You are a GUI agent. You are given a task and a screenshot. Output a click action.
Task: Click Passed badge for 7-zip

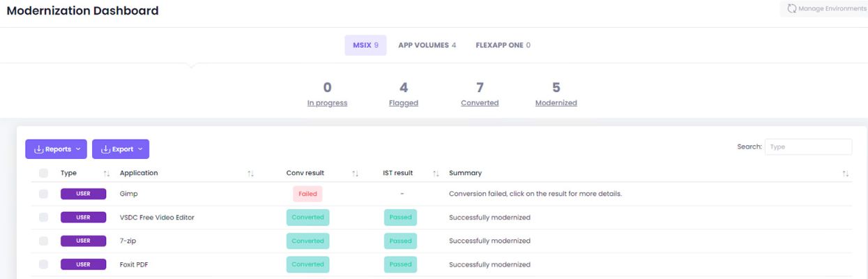click(x=400, y=241)
